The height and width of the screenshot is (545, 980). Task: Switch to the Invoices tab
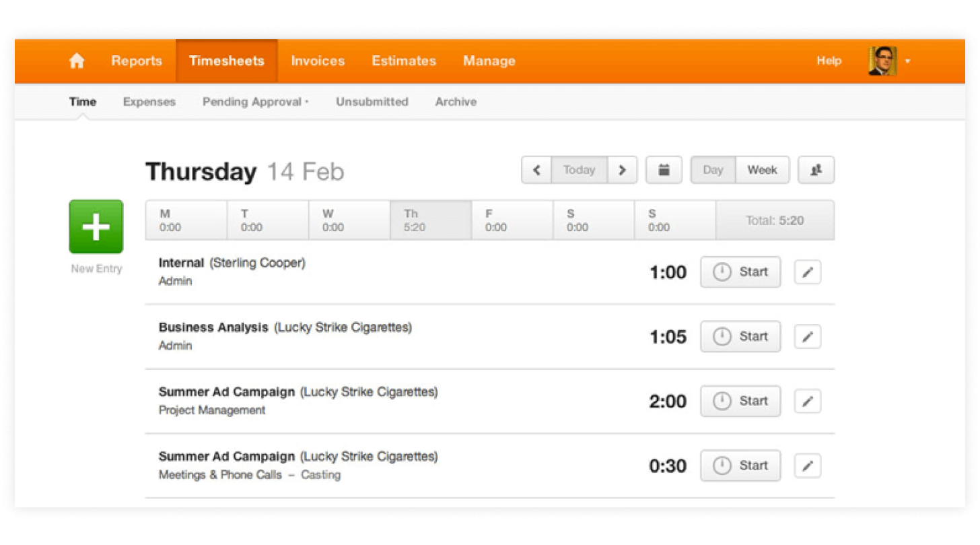(x=318, y=61)
